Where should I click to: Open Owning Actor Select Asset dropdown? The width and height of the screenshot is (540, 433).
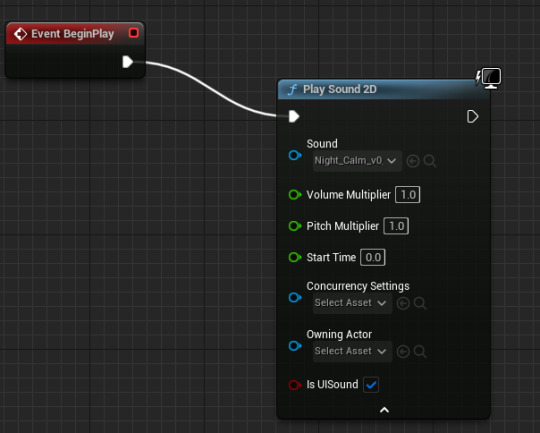(x=352, y=351)
